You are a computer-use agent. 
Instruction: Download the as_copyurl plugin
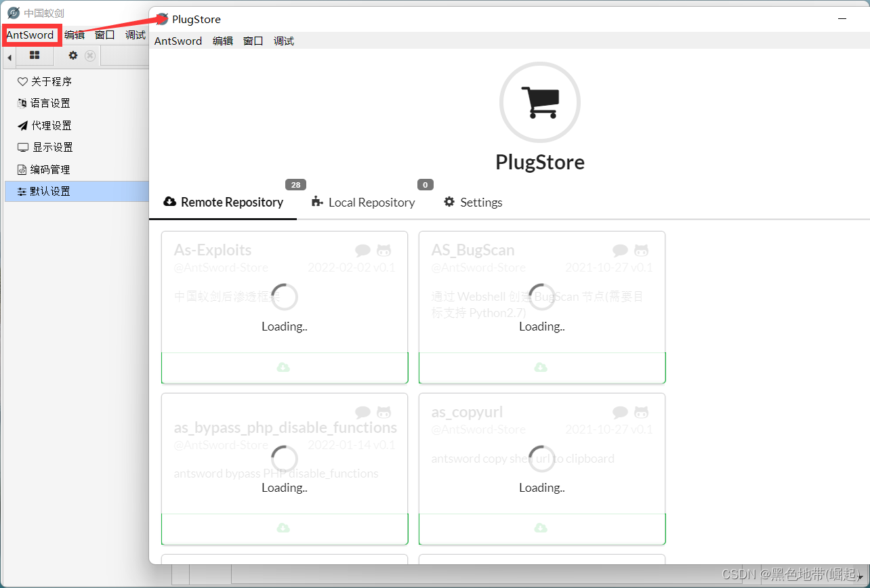click(x=542, y=528)
